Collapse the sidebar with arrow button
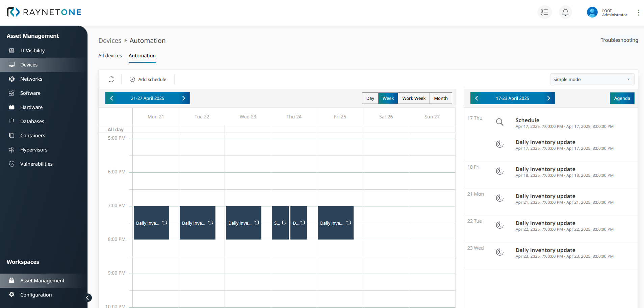The height and width of the screenshot is (308, 644). [x=87, y=298]
